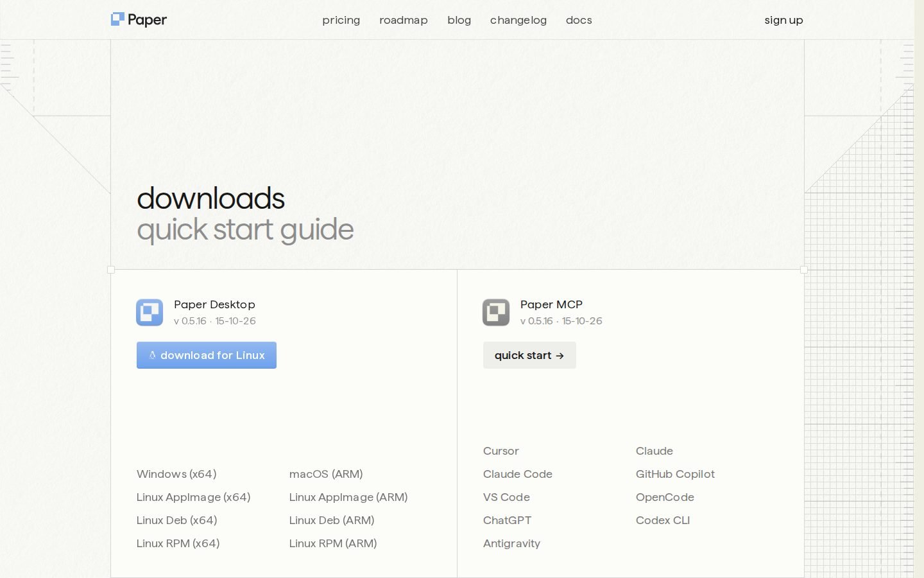Open the roadmap page

[404, 20]
